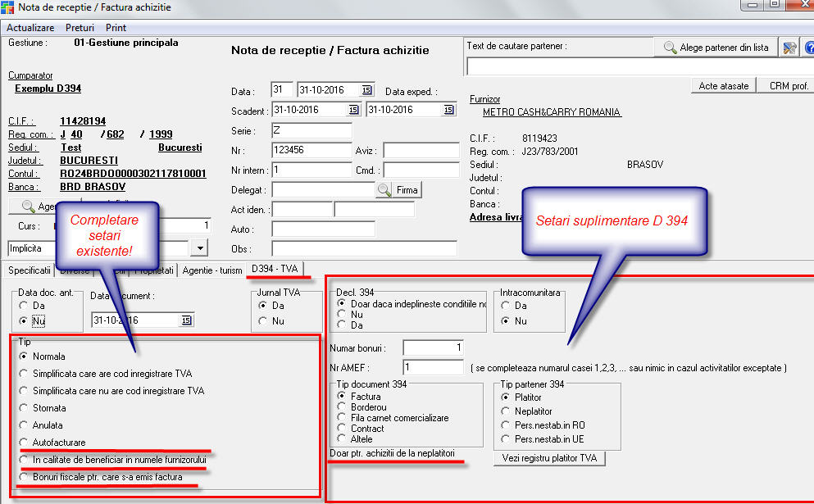Expand the Implicita dropdown arrow
This screenshot has height=504, width=814.
199,247
